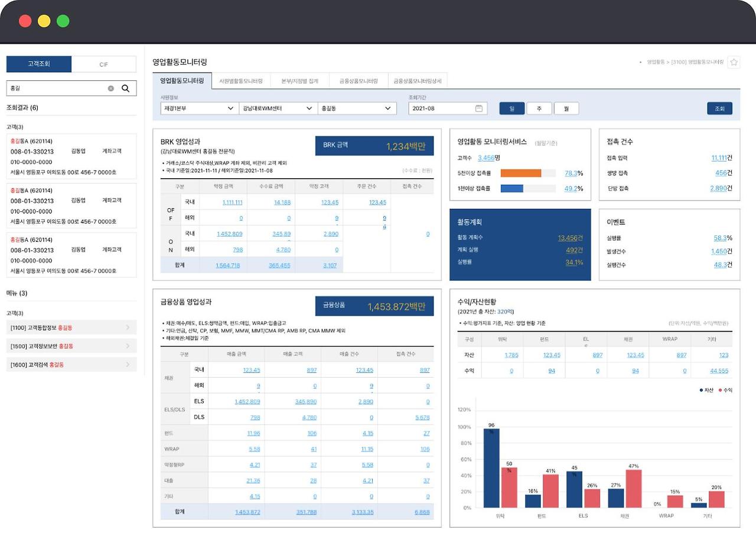Click the 96% 위탁 자산 chart bar
Screen dimensions: 756x537
pyautogui.click(x=491, y=468)
